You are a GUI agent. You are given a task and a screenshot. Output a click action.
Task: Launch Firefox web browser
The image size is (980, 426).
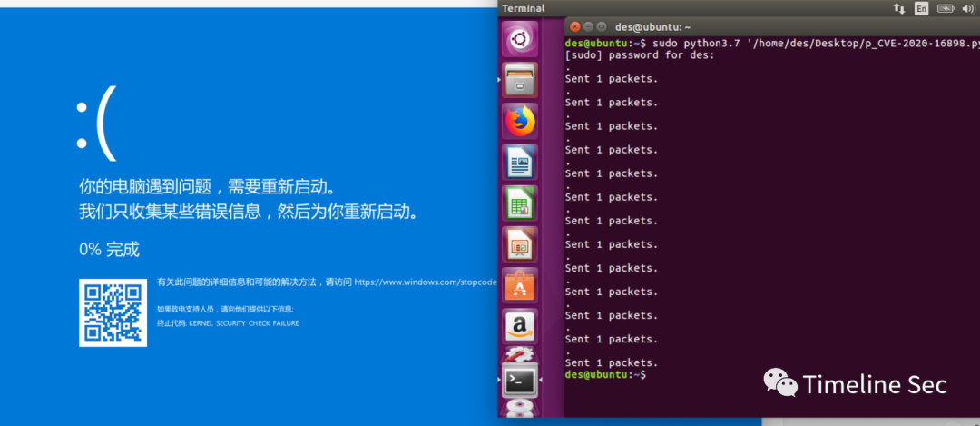[520, 122]
